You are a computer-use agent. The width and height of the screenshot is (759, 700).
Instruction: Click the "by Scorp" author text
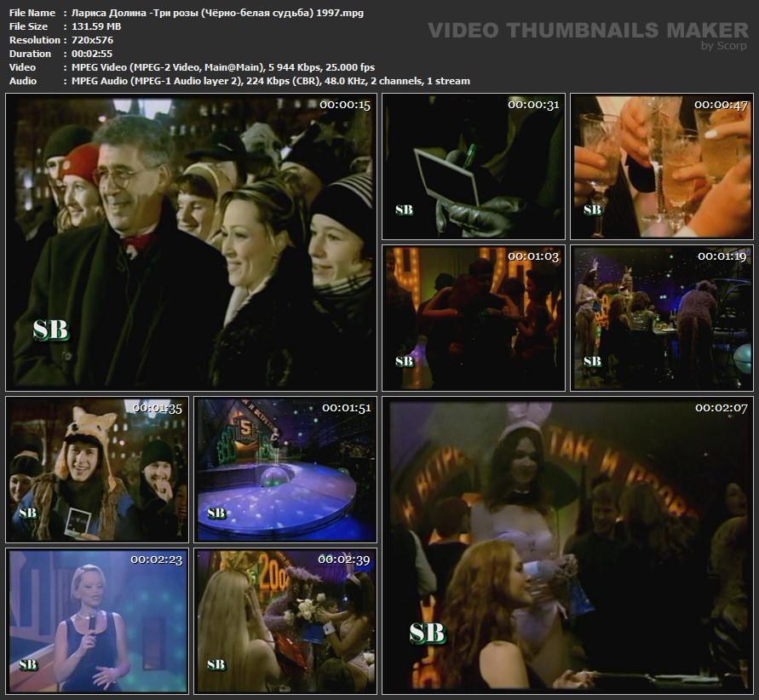tap(724, 46)
